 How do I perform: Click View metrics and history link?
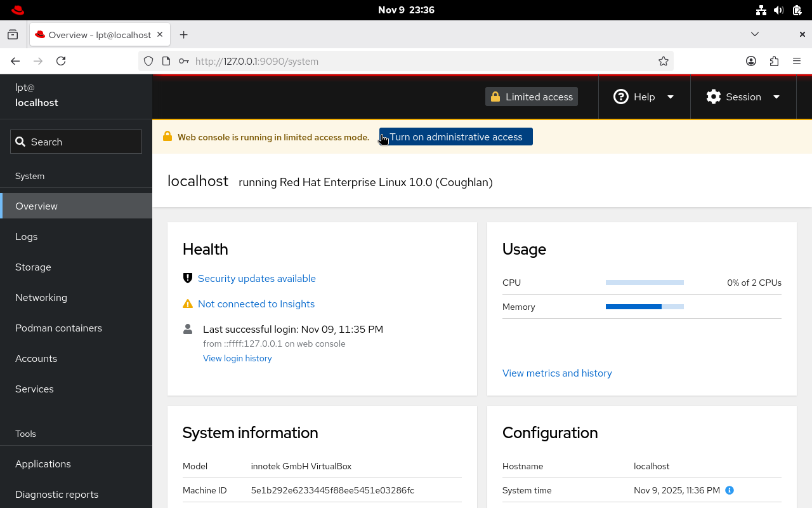557,373
